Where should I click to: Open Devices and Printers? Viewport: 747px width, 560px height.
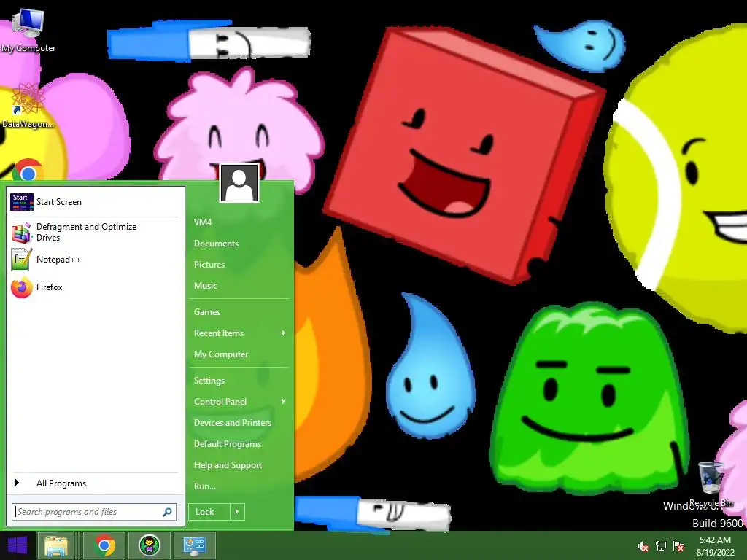(x=233, y=423)
